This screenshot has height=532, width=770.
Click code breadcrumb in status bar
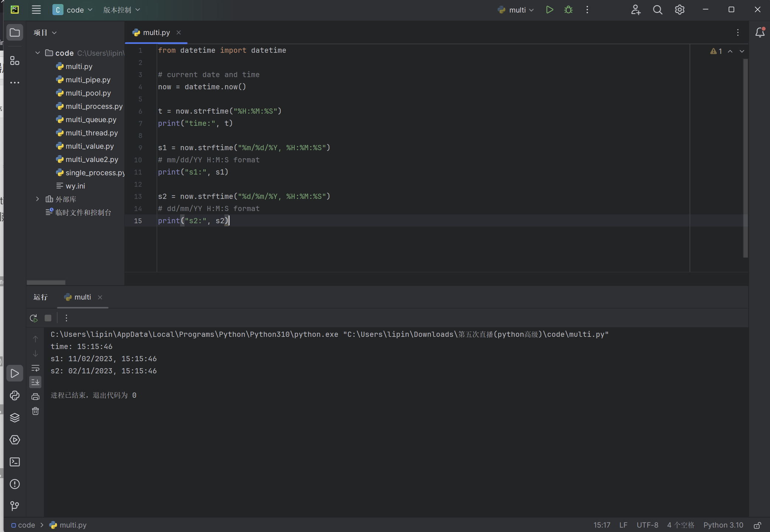click(x=23, y=525)
